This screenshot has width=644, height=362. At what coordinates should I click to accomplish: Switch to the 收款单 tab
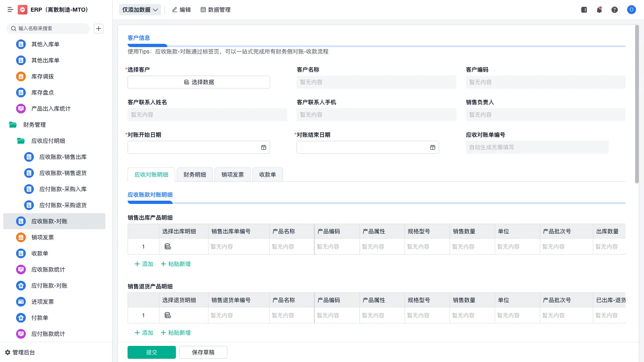[x=267, y=174]
